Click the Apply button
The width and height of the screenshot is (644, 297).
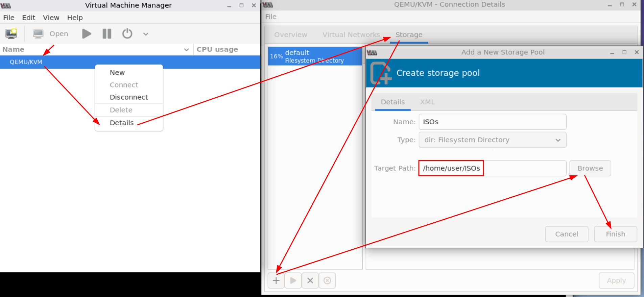[x=616, y=280]
